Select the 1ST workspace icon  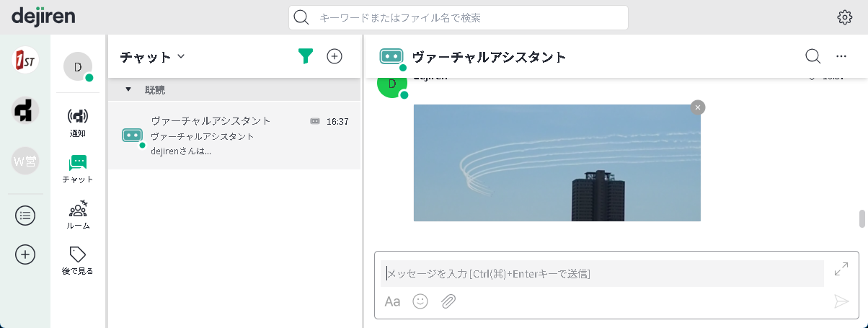pyautogui.click(x=25, y=61)
